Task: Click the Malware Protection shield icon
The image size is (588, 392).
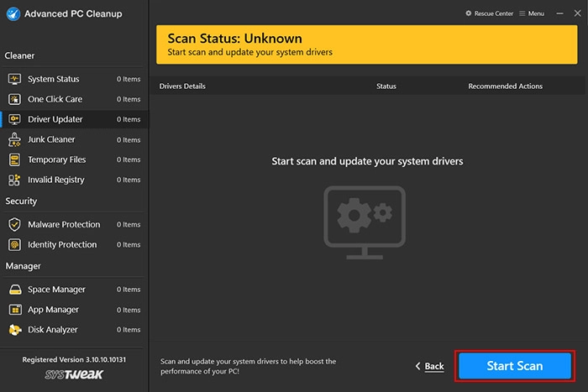Action: click(14, 224)
